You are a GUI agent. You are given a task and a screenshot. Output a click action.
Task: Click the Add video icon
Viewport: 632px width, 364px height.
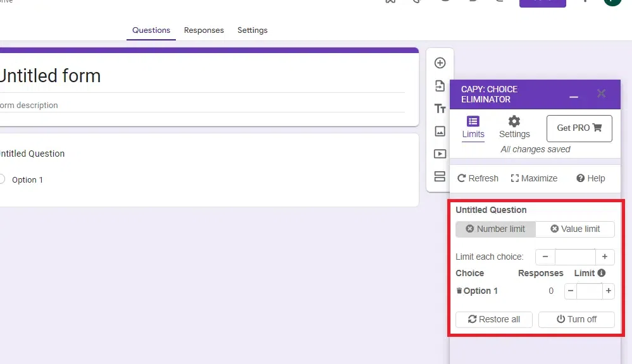tap(440, 154)
